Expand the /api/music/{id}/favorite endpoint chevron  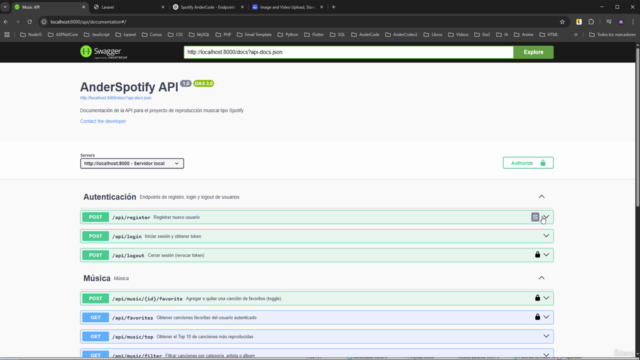coord(546,298)
